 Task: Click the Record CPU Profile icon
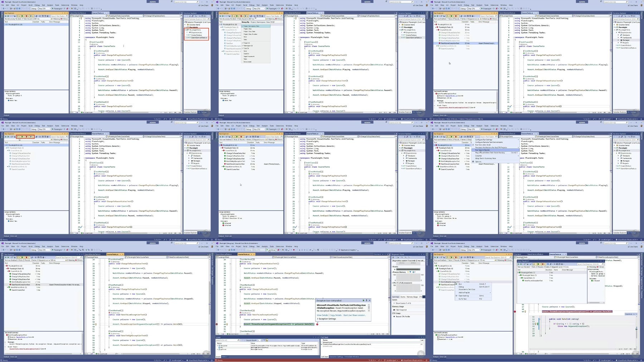[394, 317]
